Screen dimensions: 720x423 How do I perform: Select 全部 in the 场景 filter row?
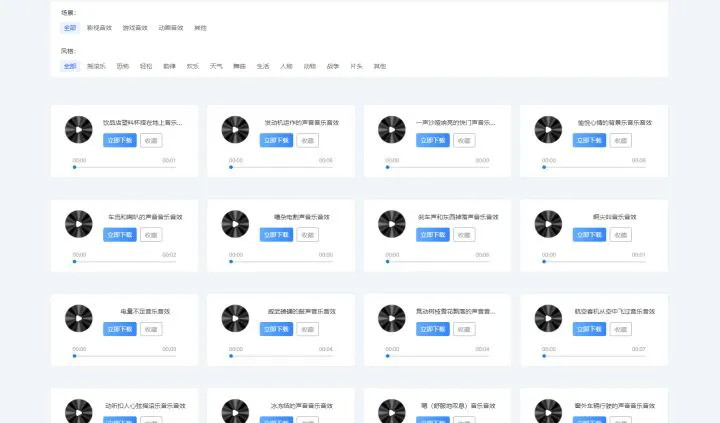click(70, 28)
